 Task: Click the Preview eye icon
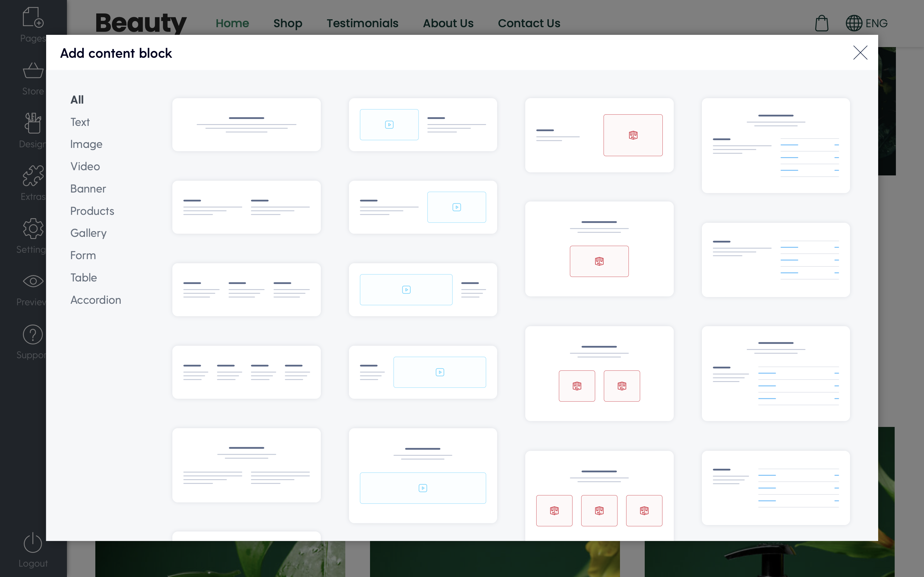[x=33, y=281]
